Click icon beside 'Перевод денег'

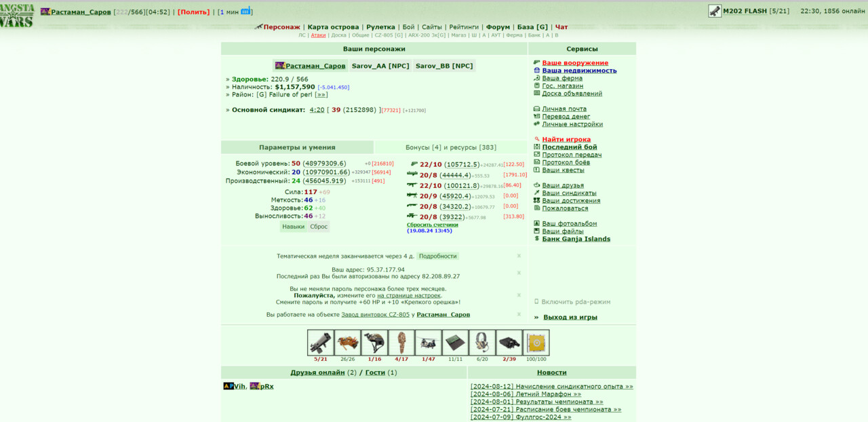(x=537, y=116)
